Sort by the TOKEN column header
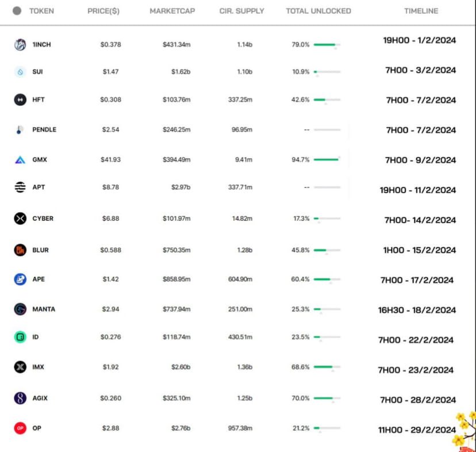This screenshot has height=452, width=476. [x=41, y=11]
